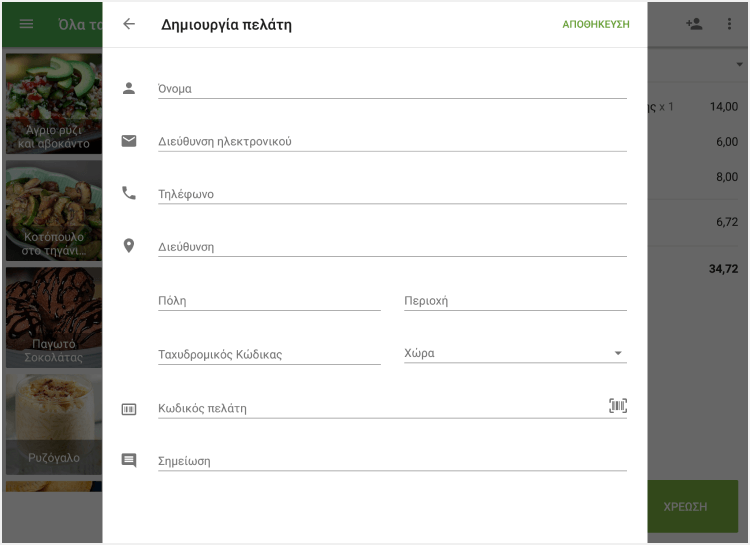Click the Ταχυδρομικός Κώδικας field
750x545 pixels.
[x=269, y=354]
